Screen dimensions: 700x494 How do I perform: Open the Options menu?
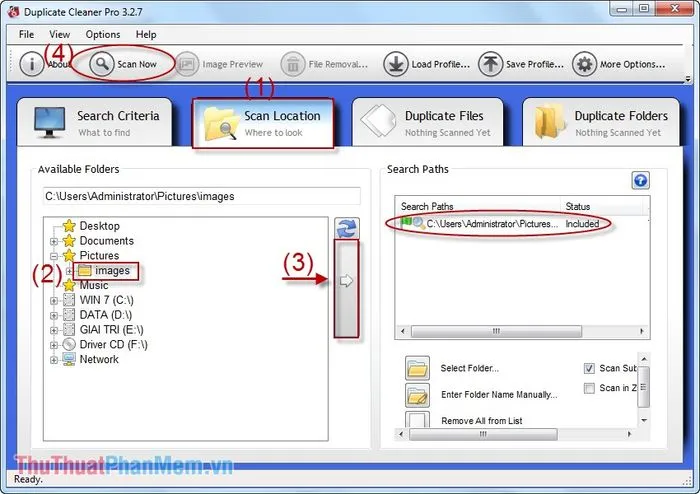(102, 34)
